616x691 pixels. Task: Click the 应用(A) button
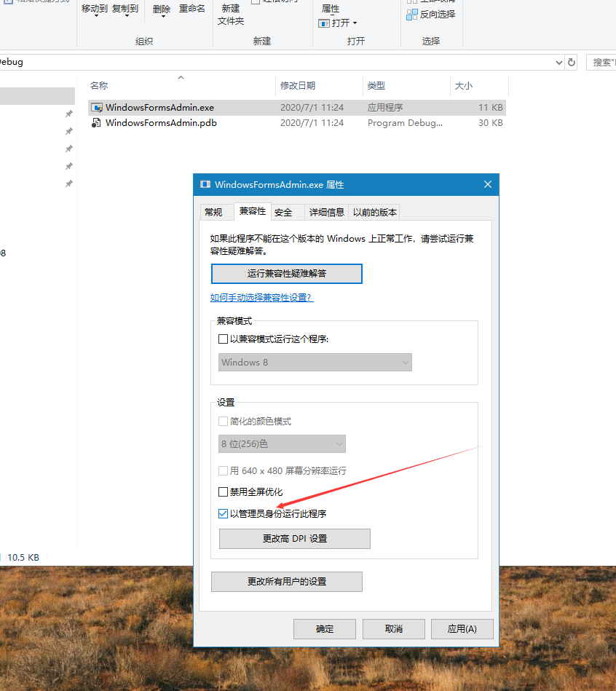click(x=462, y=629)
